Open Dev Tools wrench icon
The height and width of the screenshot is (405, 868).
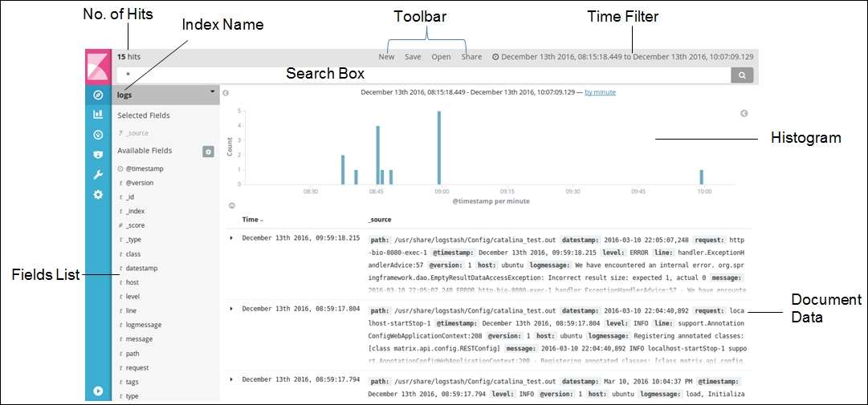pyautogui.click(x=98, y=175)
